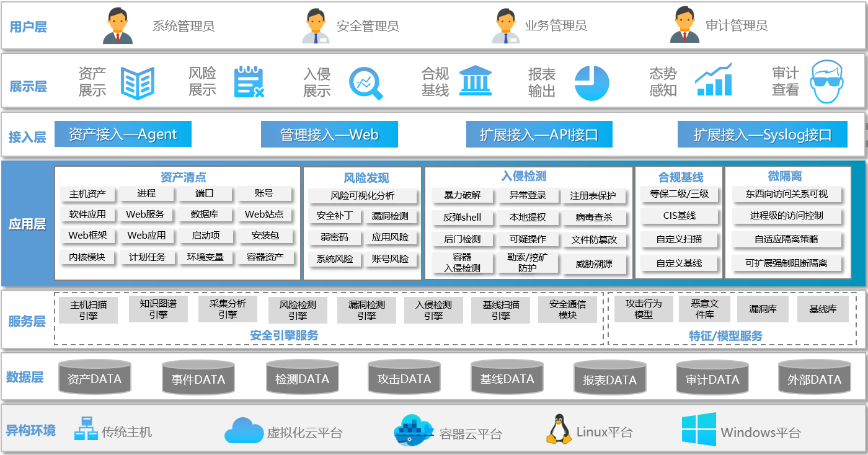The width and height of the screenshot is (868, 455).
Task: Click the 传统主机 network icon
Action: coord(86,429)
